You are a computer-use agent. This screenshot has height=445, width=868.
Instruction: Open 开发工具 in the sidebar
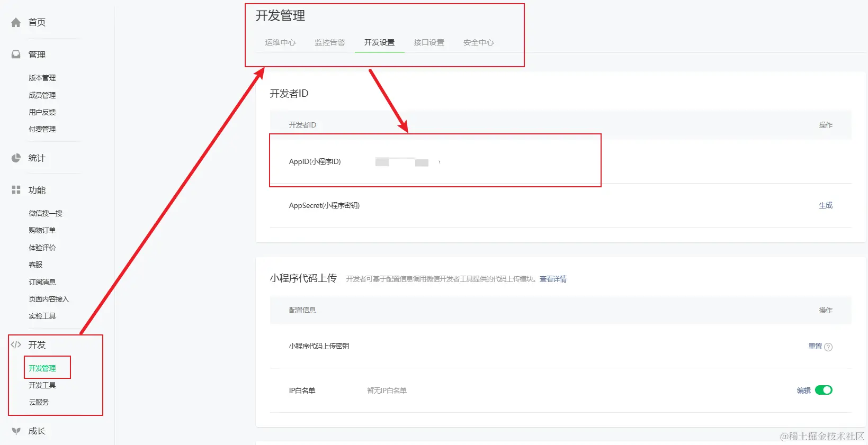[42, 385]
